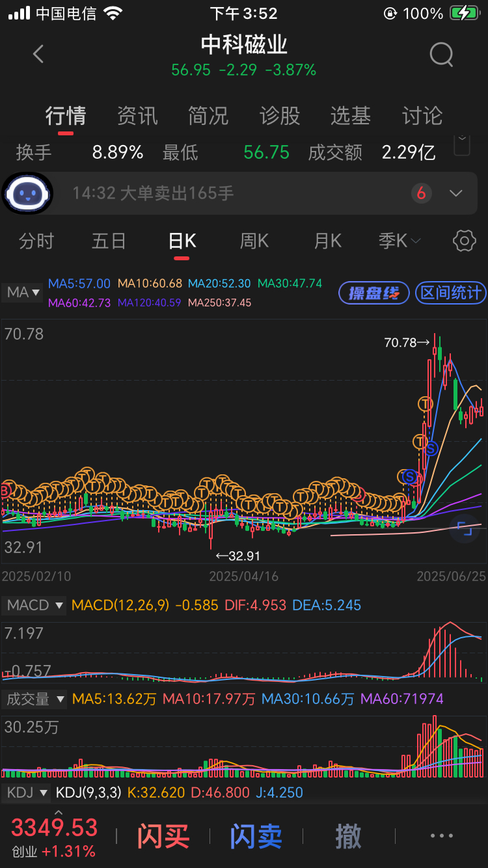Tap the MA20:52.30 label
Image resolution: width=488 pixels, height=868 pixels.
[x=219, y=284]
